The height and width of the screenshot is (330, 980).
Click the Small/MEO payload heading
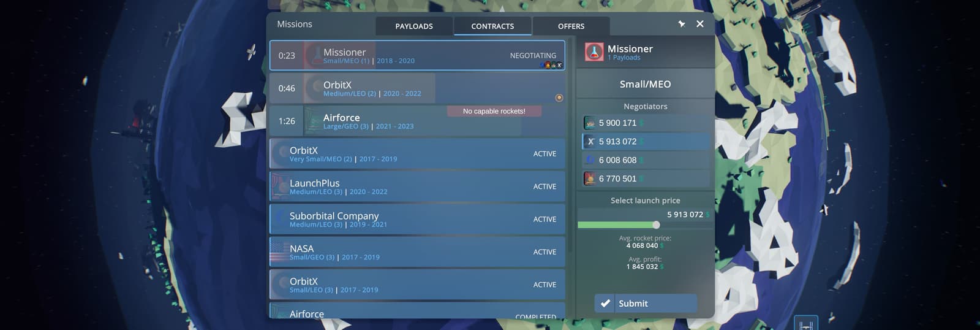646,84
